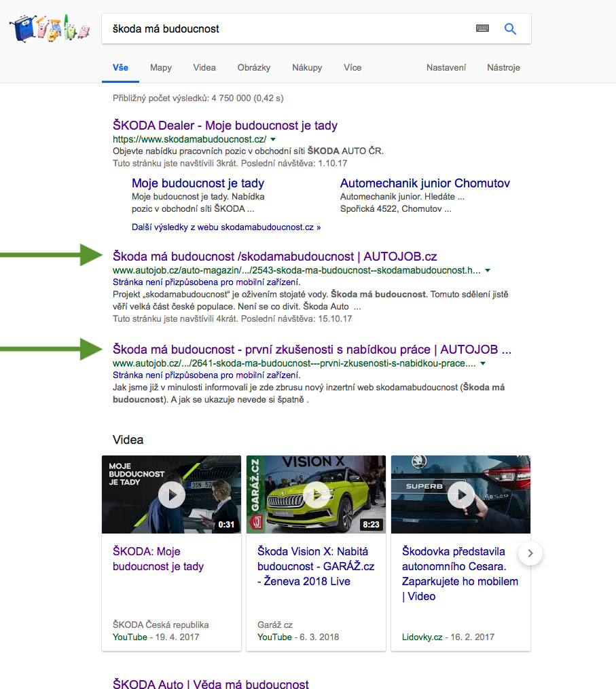
Task: Open the Více menu
Action: 352,68
